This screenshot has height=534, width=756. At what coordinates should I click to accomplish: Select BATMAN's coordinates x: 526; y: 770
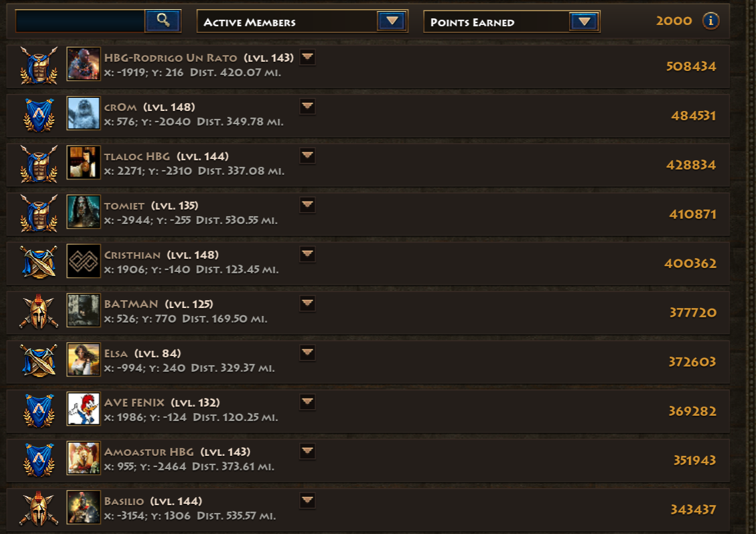click(x=141, y=319)
